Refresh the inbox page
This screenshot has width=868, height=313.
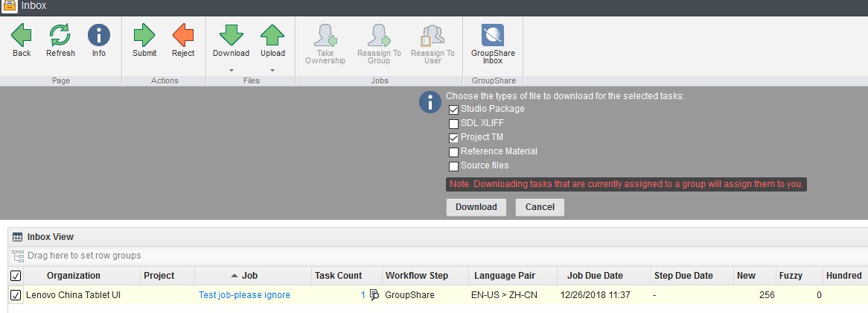60,35
